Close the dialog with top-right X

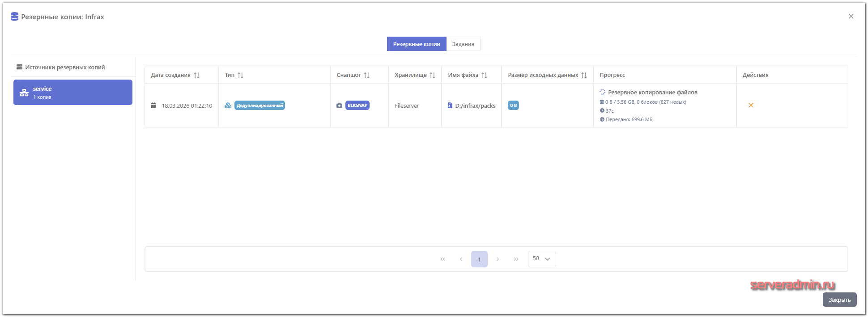coord(851,17)
